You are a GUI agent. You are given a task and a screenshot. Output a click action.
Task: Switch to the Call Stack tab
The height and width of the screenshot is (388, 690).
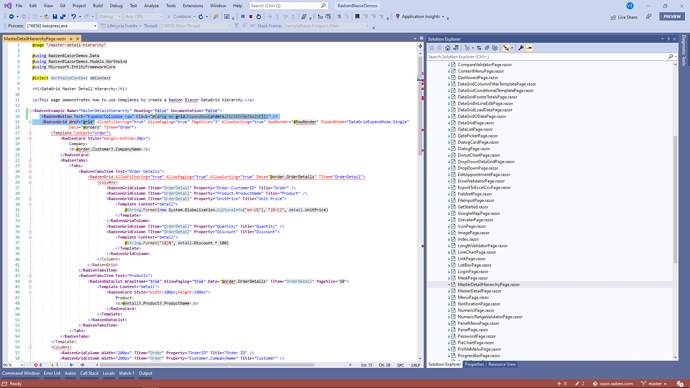[89, 373]
